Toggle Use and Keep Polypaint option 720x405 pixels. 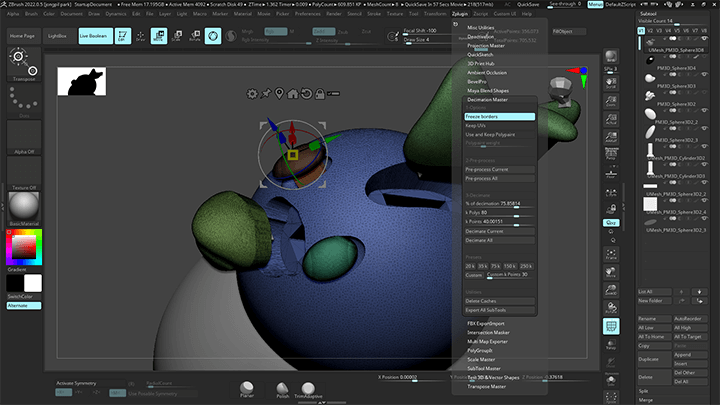[500, 135]
